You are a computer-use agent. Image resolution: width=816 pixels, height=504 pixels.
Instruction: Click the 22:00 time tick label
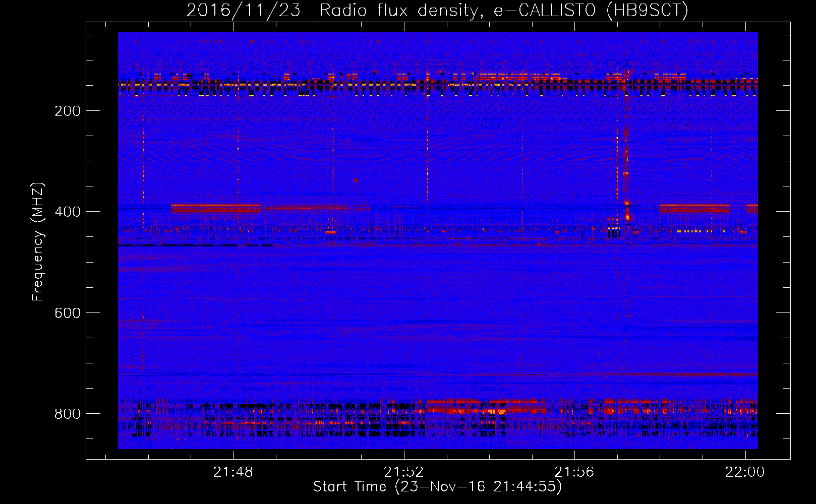[x=745, y=472]
